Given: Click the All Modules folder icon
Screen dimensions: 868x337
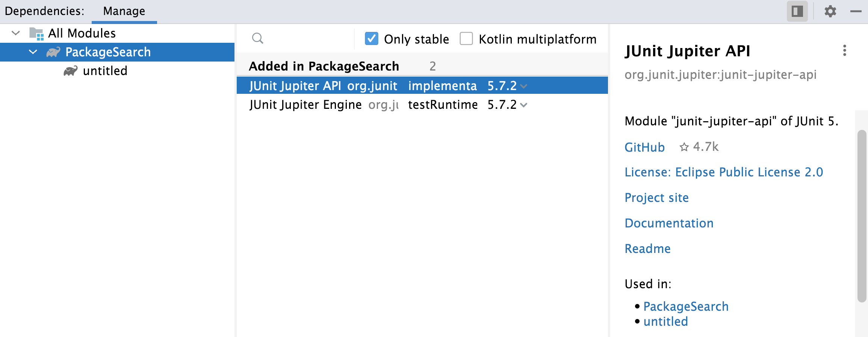Looking at the screenshot, I should tap(36, 33).
